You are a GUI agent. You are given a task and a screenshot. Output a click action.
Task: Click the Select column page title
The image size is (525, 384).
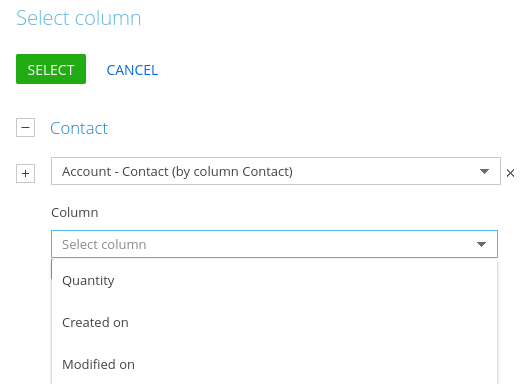click(79, 18)
